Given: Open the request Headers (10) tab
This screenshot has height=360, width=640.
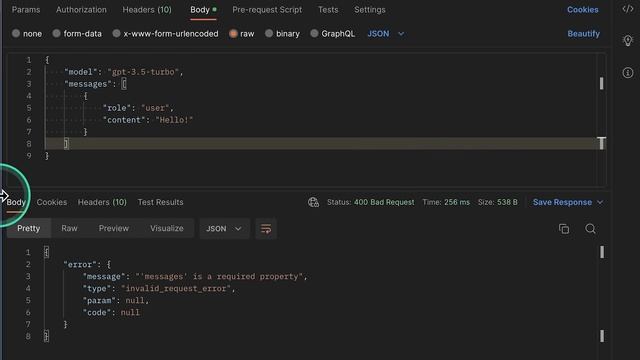Looking at the screenshot, I should pyautogui.click(x=147, y=10).
